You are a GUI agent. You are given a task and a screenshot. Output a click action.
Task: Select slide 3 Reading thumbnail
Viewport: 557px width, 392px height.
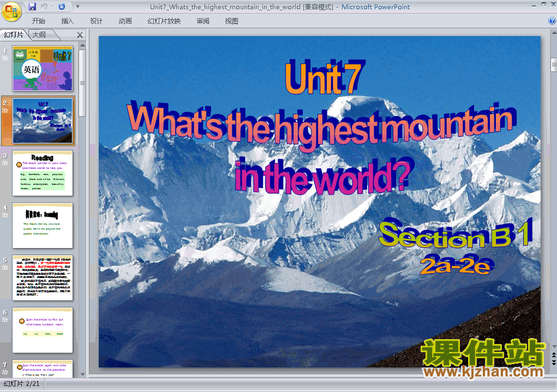(x=43, y=173)
